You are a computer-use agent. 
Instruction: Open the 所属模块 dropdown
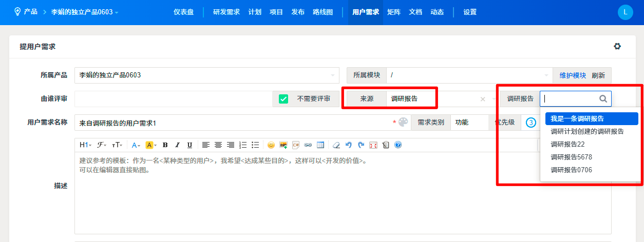pyautogui.click(x=469, y=75)
